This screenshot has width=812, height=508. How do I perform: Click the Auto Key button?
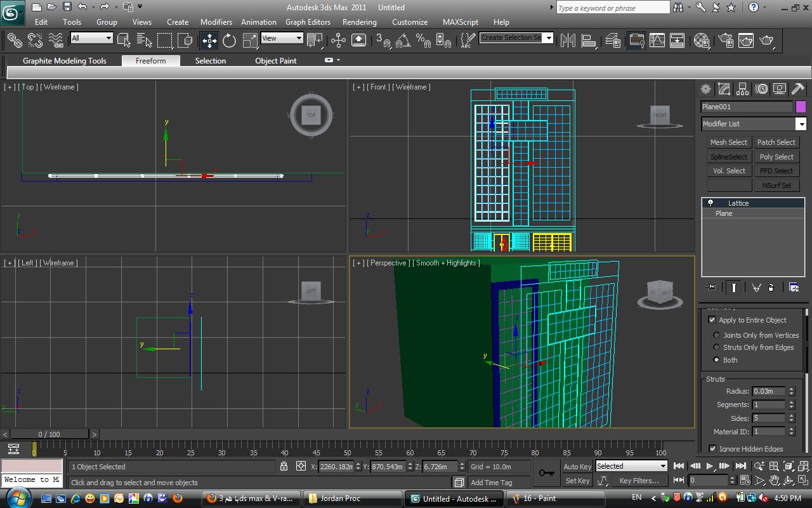click(x=577, y=467)
